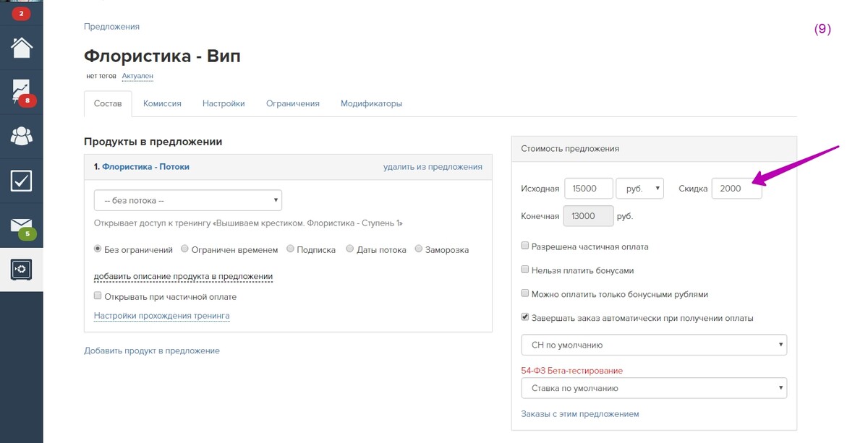Toggle Нельзя платить бонусами checkbox

(525, 270)
